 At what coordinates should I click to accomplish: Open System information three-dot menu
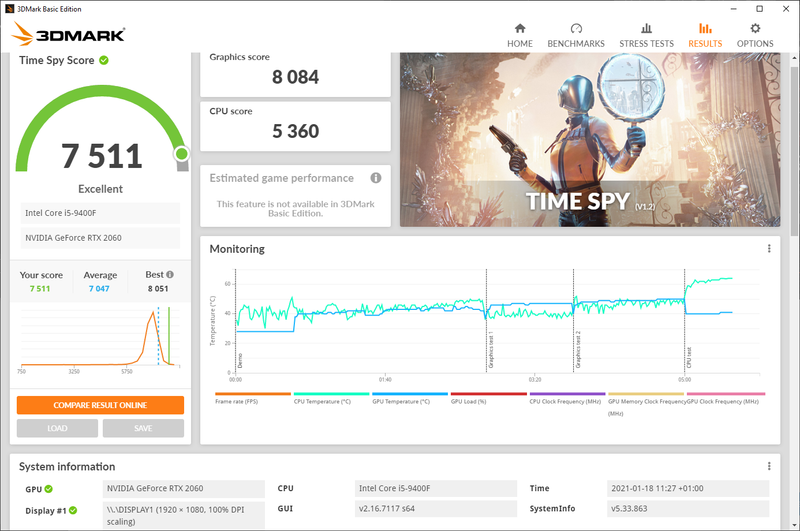pyautogui.click(x=769, y=466)
